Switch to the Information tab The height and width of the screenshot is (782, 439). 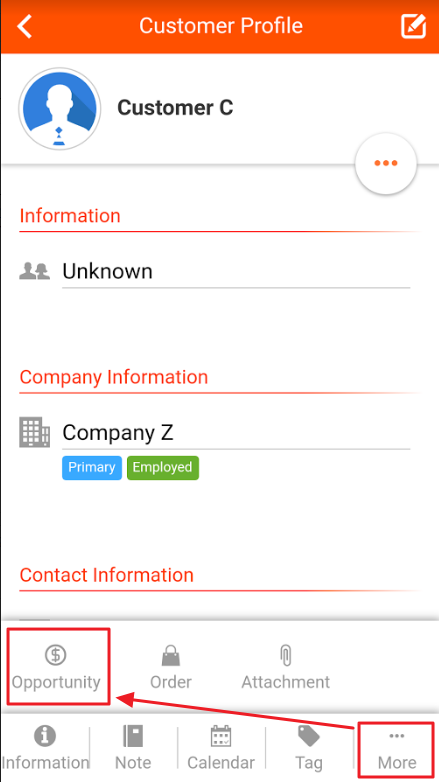click(x=45, y=747)
